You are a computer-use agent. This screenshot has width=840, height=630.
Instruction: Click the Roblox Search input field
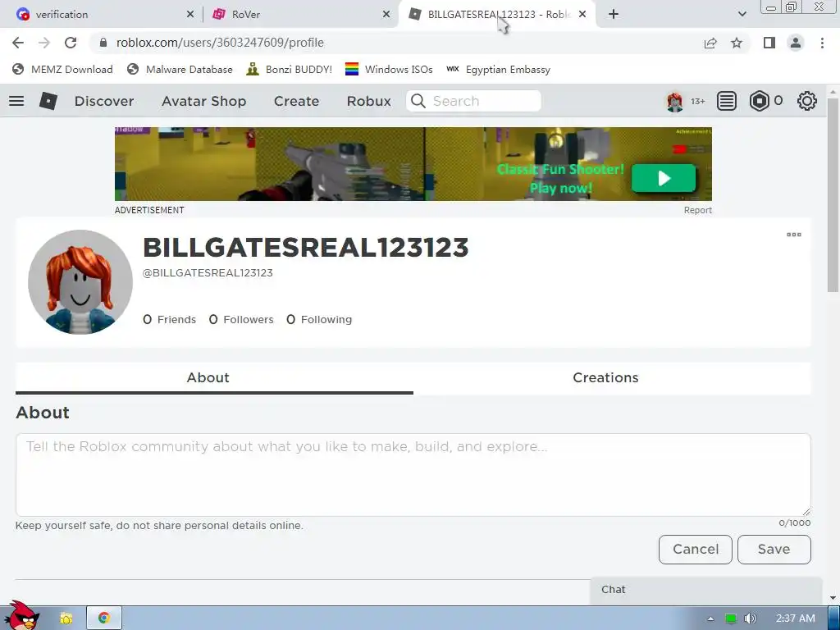[x=473, y=101]
